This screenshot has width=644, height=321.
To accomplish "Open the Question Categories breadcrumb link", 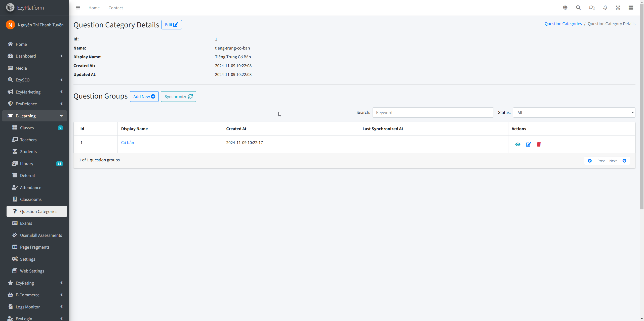I will click(563, 24).
